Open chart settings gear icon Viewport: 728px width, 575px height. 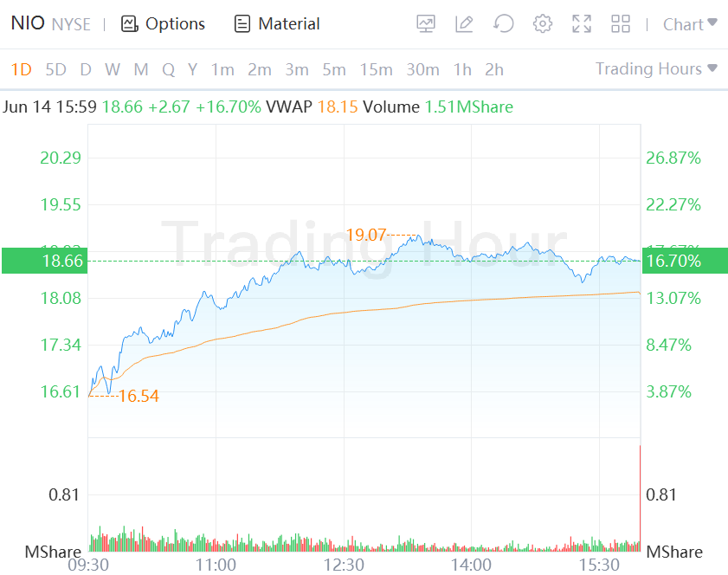tap(543, 24)
